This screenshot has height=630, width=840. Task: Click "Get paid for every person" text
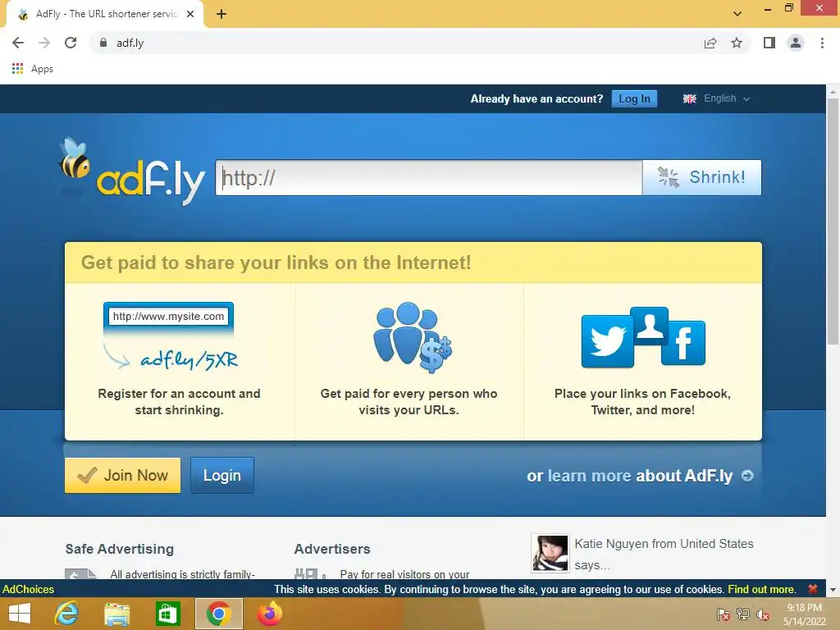[409, 401]
